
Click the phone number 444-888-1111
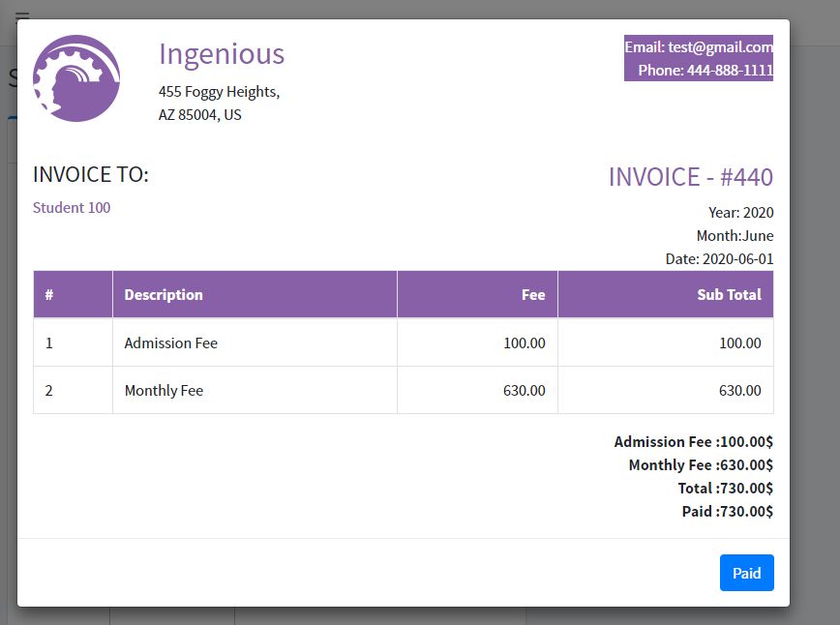click(x=730, y=71)
